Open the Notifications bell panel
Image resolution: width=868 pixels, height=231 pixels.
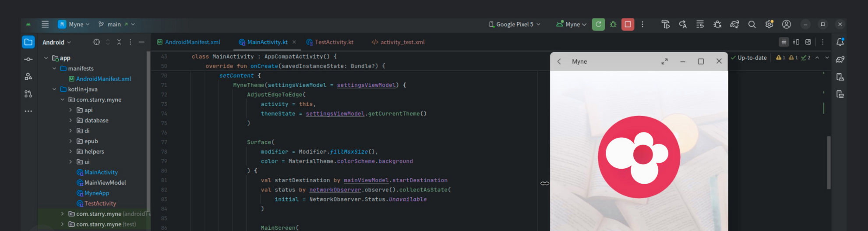click(x=840, y=42)
